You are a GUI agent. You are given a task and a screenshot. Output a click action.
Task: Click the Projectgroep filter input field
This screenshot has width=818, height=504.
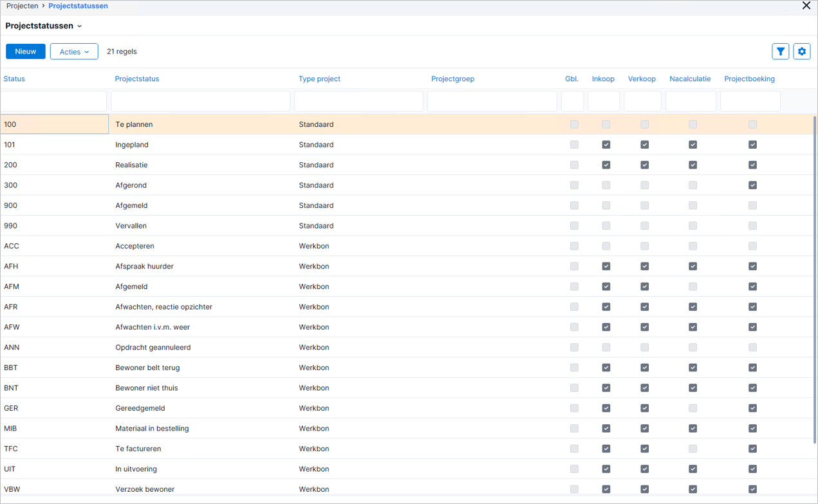(x=492, y=101)
